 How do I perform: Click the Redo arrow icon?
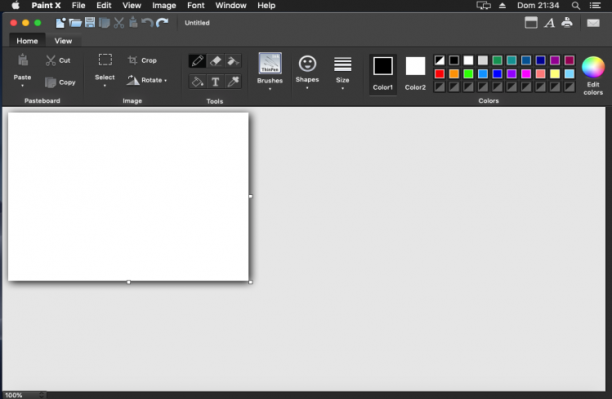pos(162,23)
